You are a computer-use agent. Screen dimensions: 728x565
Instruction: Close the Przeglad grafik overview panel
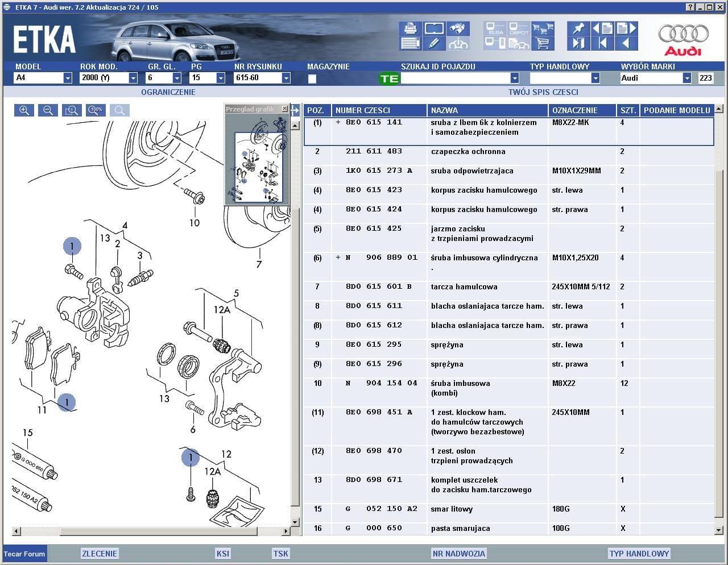[284, 109]
